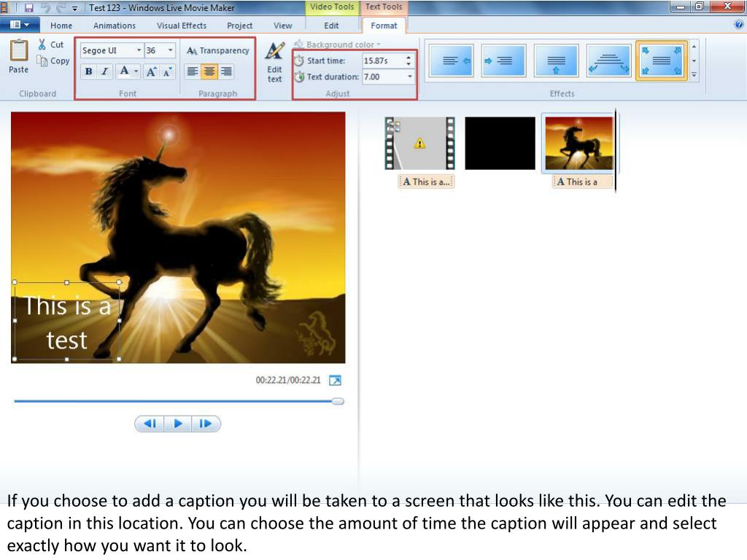Screen dimensions: 747x560
Task: Click the preview seek slider handle
Action: pyautogui.click(x=338, y=402)
